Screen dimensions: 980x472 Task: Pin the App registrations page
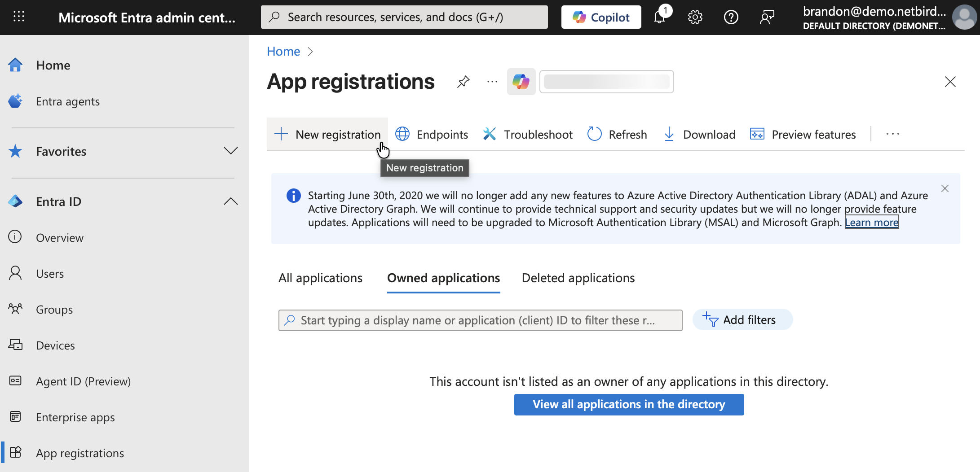coord(463,82)
